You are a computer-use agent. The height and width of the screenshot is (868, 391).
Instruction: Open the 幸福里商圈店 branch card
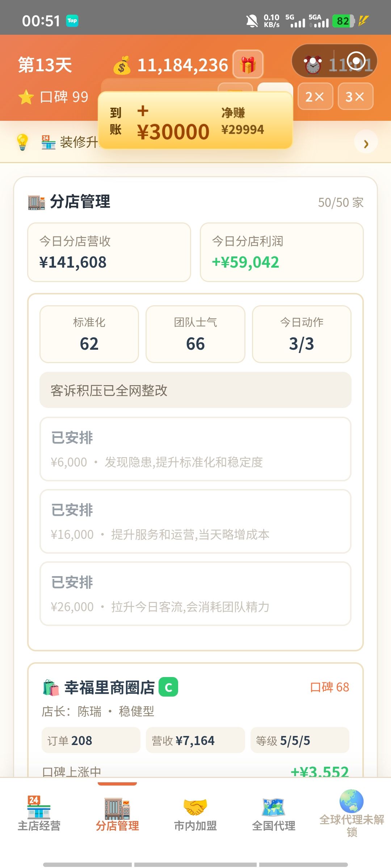(195, 720)
